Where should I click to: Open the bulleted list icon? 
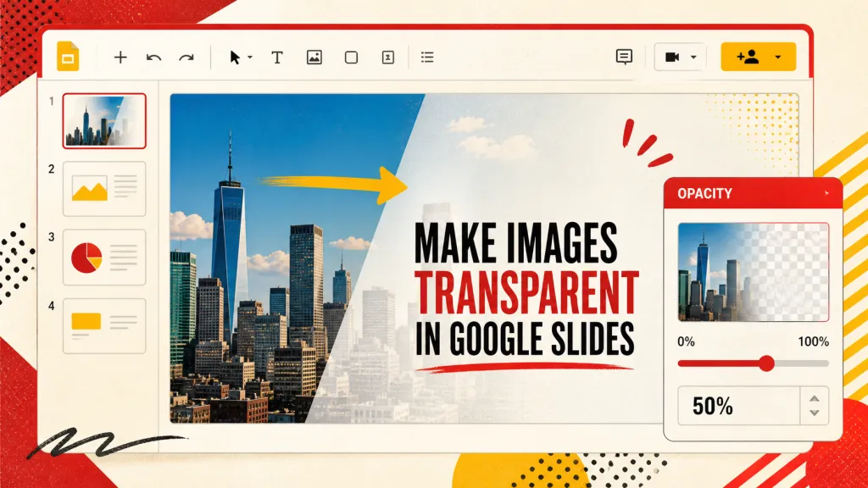[x=427, y=57]
